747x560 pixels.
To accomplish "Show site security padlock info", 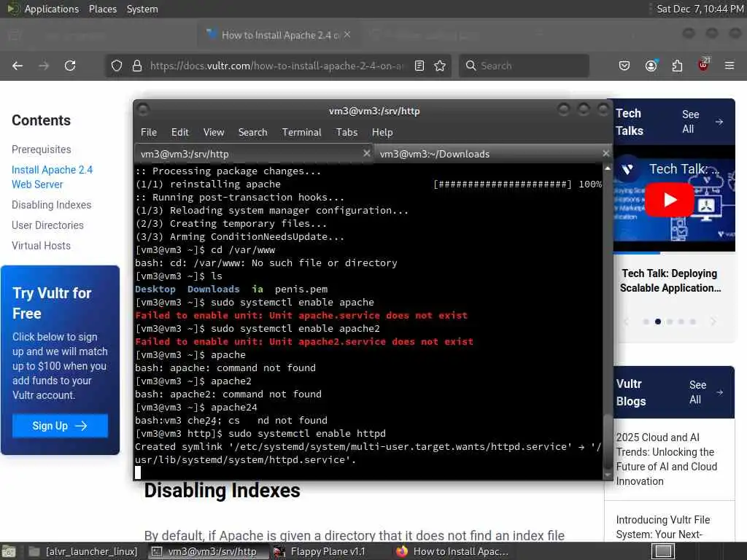I will click(137, 66).
